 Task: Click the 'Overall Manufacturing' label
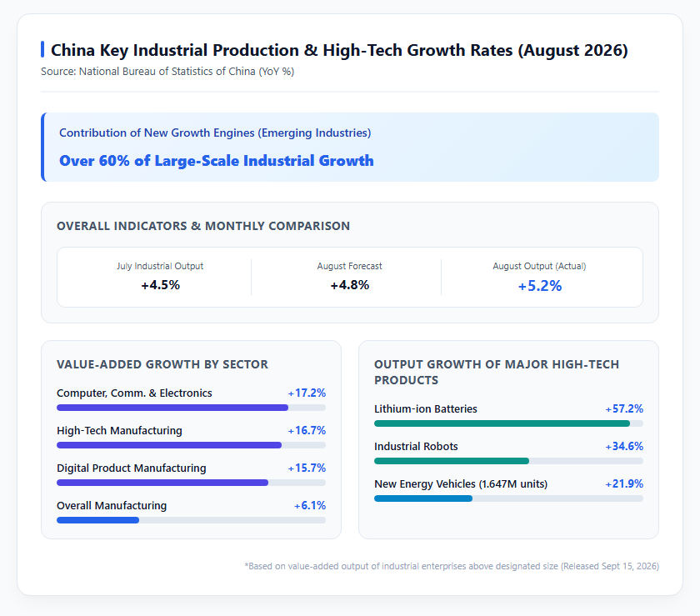coord(112,506)
